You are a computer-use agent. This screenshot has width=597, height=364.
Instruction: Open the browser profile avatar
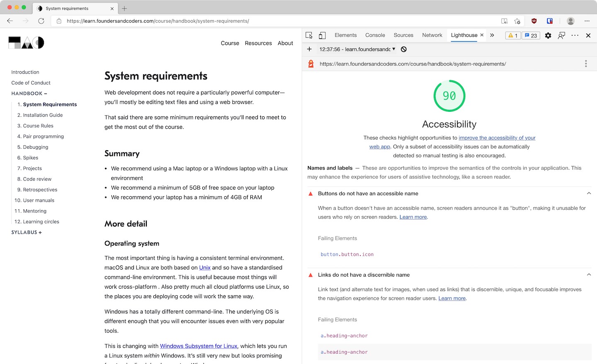pyautogui.click(x=570, y=21)
